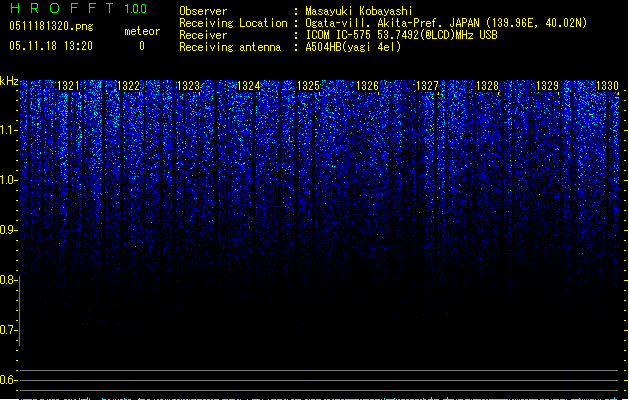Click the 1325 time marker
This screenshot has width=629, height=400.
(308, 86)
